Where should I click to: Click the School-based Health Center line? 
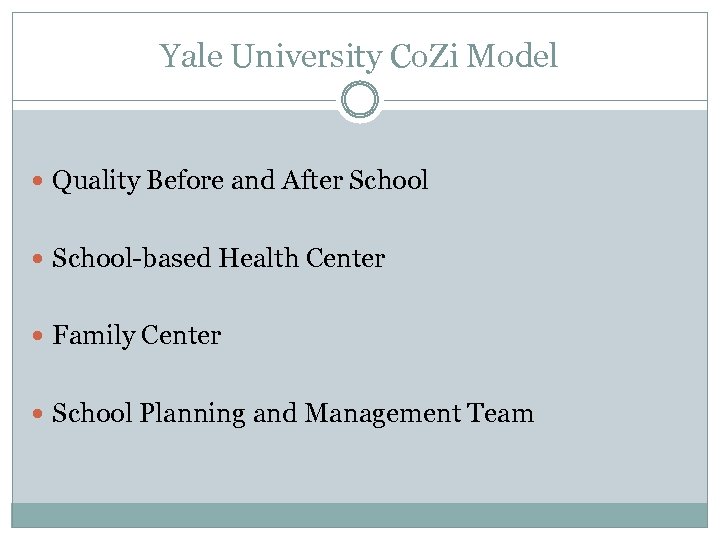(219, 258)
